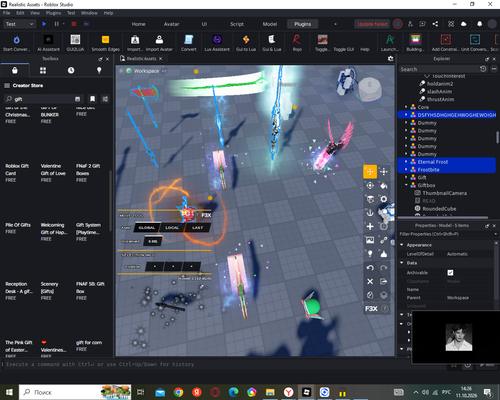Open Chrome from the Windows taskbar

178,392
